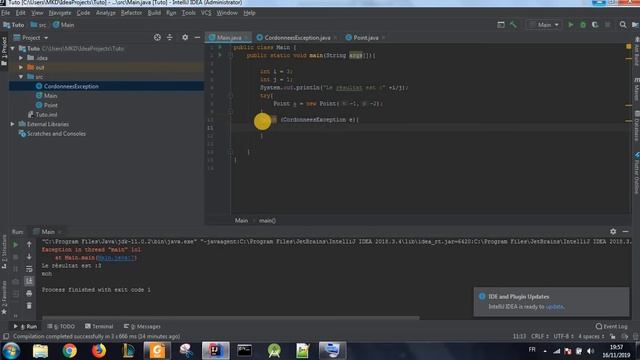This screenshot has width=640, height=360.
Task: Open the Navigate menu
Action: coord(60,13)
